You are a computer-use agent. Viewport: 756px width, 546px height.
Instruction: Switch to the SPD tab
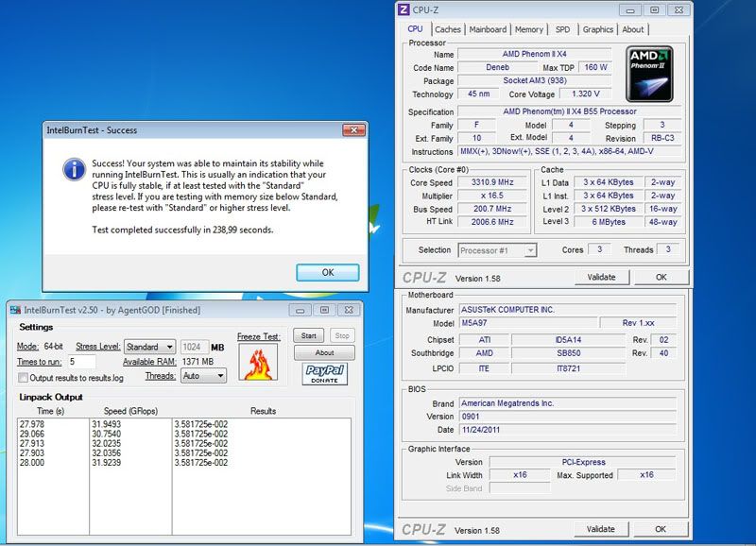pyautogui.click(x=562, y=29)
